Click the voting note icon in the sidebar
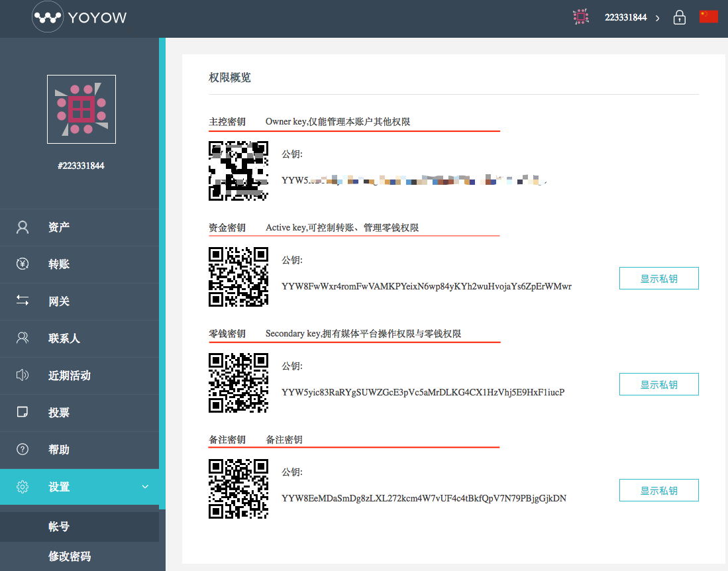This screenshot has width=728, height=571. coord(23,412)
